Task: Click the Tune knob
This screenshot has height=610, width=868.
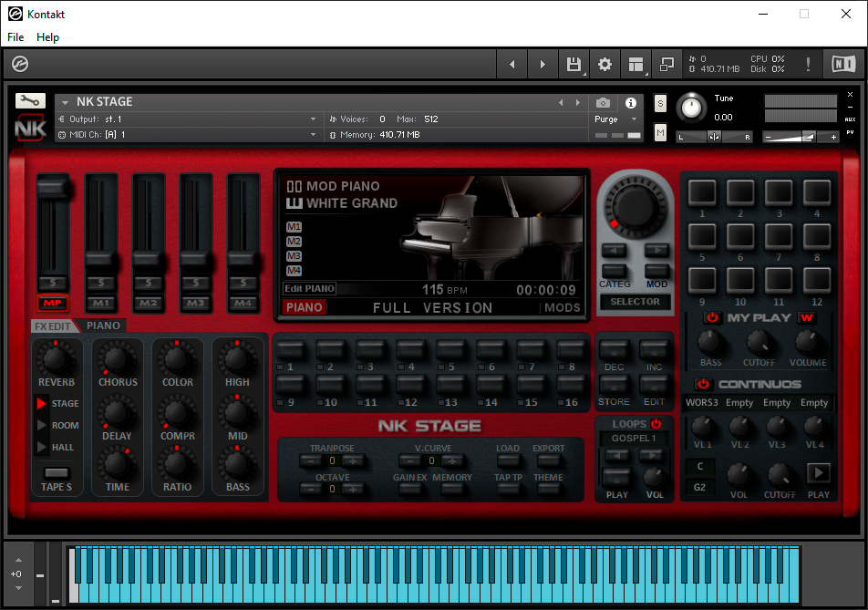Action: 691,108
